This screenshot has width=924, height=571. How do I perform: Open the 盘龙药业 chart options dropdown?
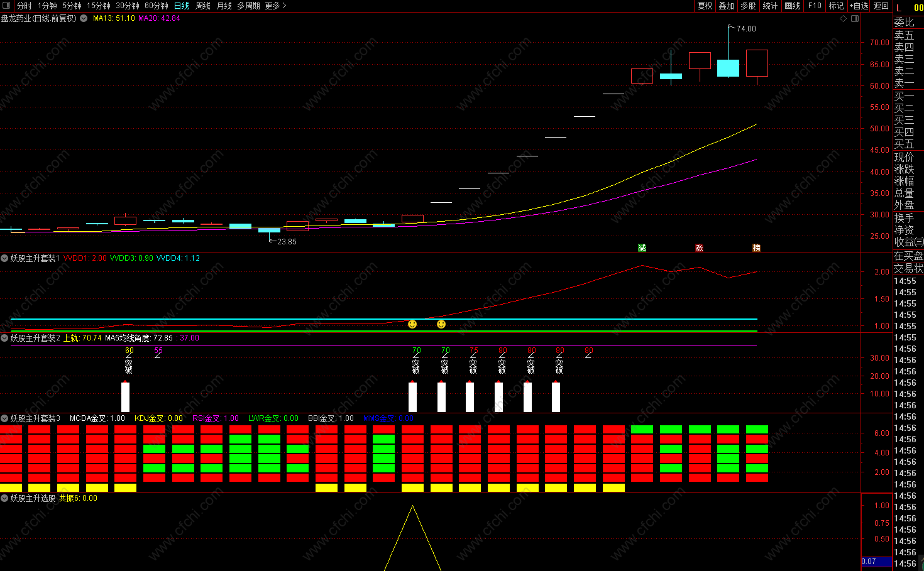[x=84, y=18]
